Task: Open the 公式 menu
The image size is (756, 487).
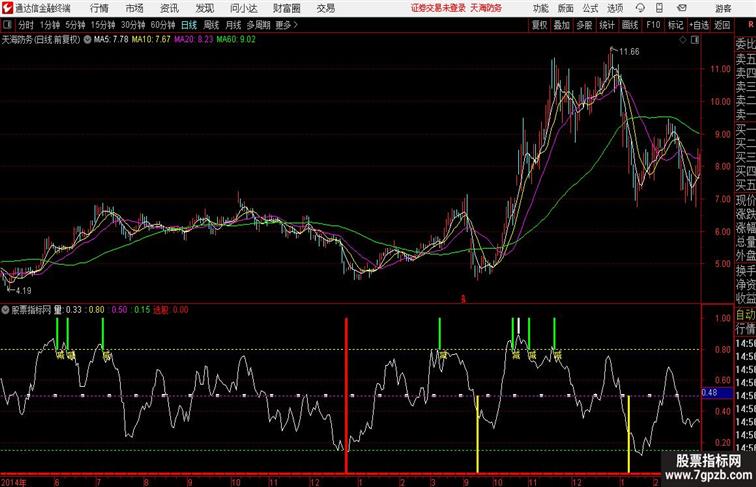Action: pyautogui.click(x=590, y=8)
